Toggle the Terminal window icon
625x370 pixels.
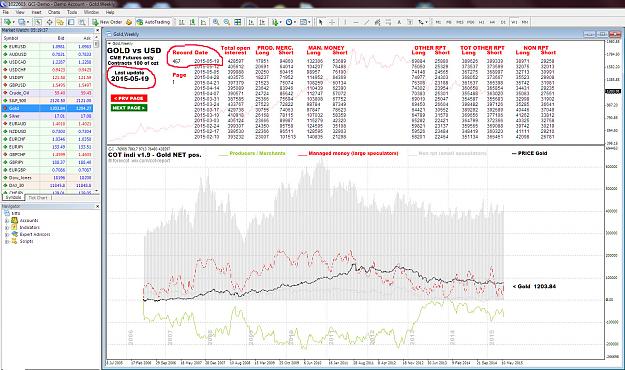tap(71, 22)
